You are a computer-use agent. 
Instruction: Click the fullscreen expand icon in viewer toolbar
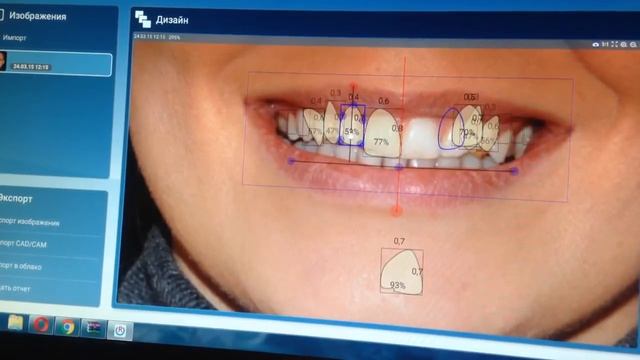click(x=615, y=44)
